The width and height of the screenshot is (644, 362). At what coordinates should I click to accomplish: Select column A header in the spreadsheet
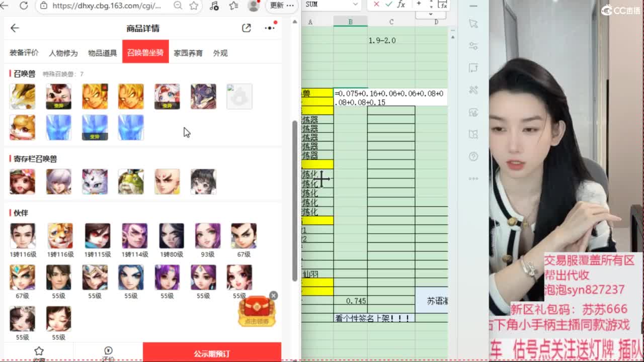[x=310, y=22]
